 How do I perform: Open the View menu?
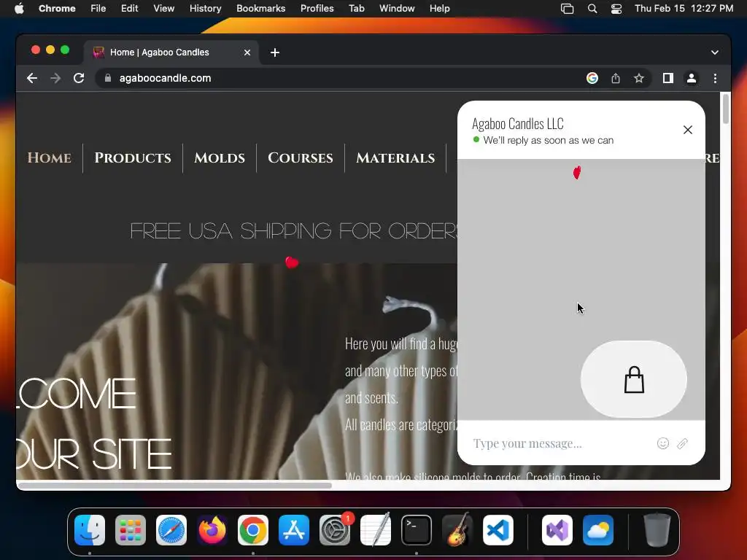point(163,8)
